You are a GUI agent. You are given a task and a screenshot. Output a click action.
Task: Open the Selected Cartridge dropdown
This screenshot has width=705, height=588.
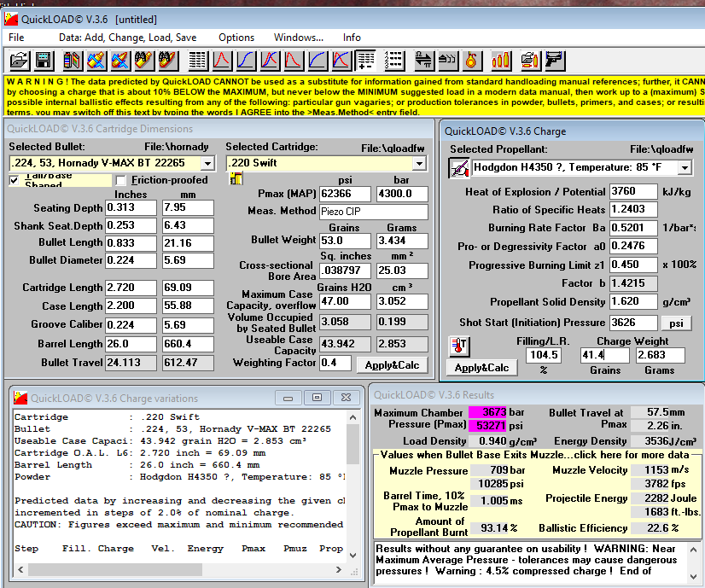pos(419,163)
